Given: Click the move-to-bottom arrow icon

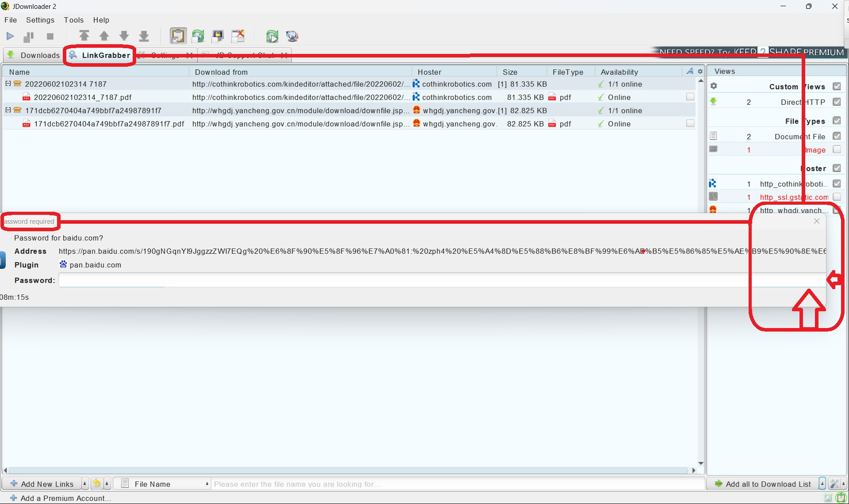Looking at the screenshot, I should (x=144, y=36).
